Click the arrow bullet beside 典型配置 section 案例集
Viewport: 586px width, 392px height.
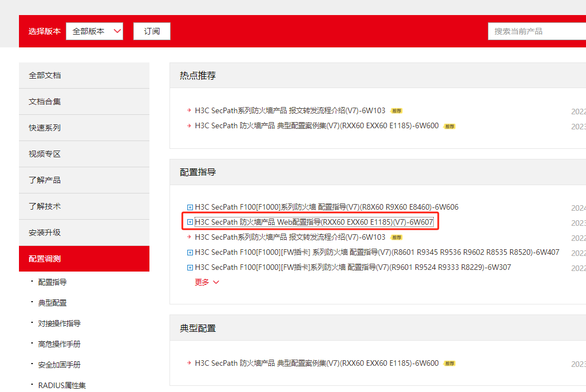[x=189, y=363]
